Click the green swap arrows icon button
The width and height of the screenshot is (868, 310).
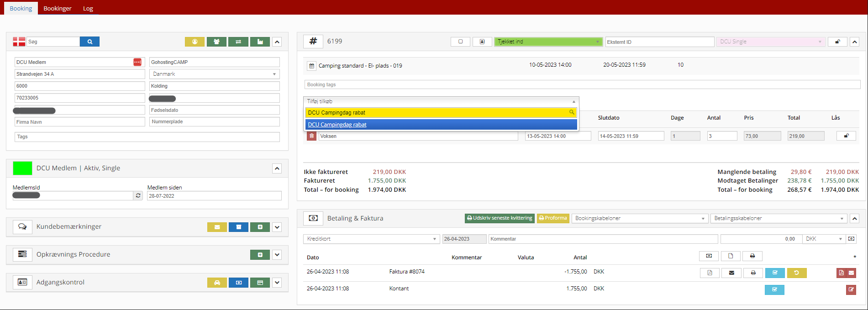click(238, 42)
